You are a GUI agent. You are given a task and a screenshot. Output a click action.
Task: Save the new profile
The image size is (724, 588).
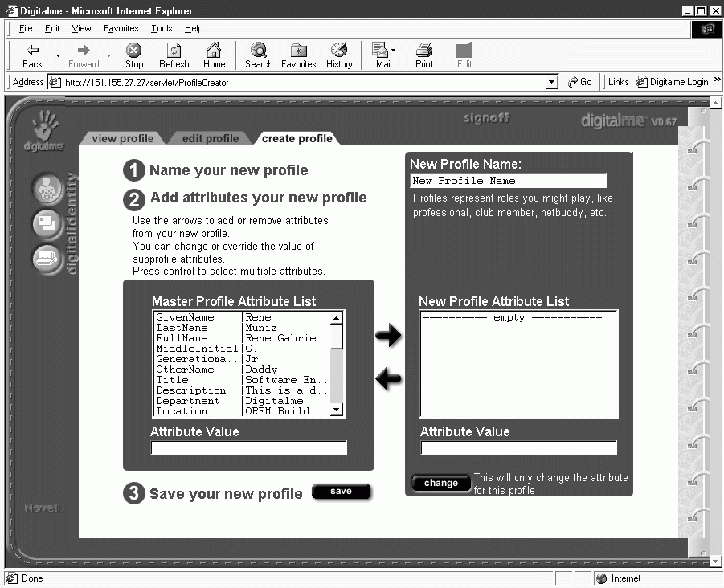tap(342, 492)
